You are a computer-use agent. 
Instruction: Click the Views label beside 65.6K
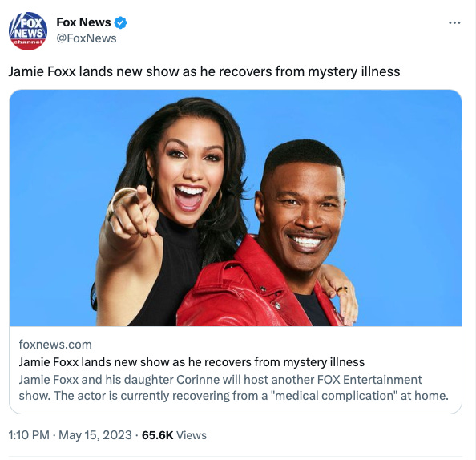(192, 435)
